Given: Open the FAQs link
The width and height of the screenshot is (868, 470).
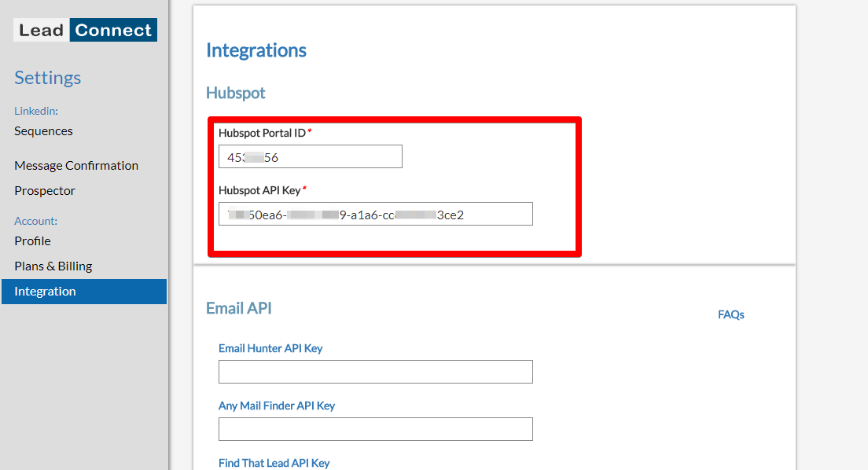Looking at the screenshot, I should (x=730, y=314).
